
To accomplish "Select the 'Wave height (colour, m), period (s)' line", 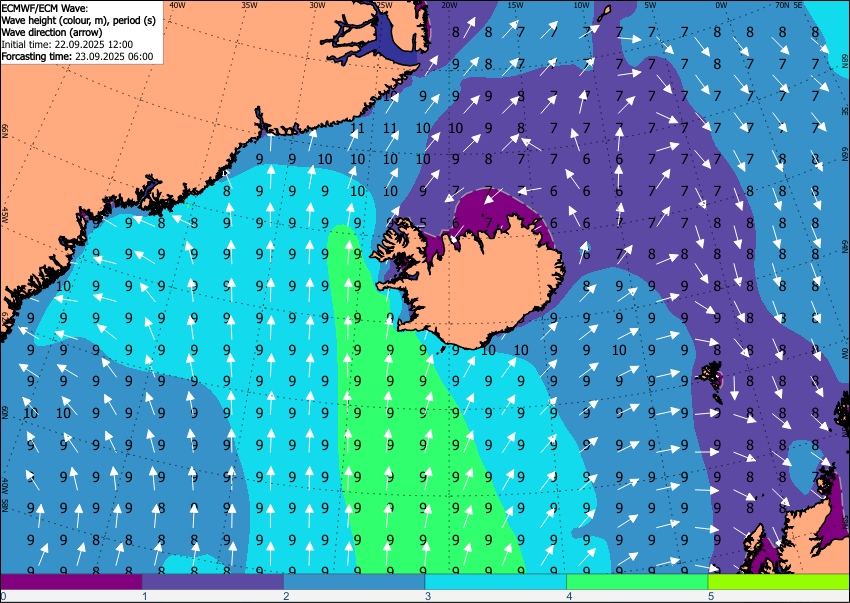I will 79,20.
